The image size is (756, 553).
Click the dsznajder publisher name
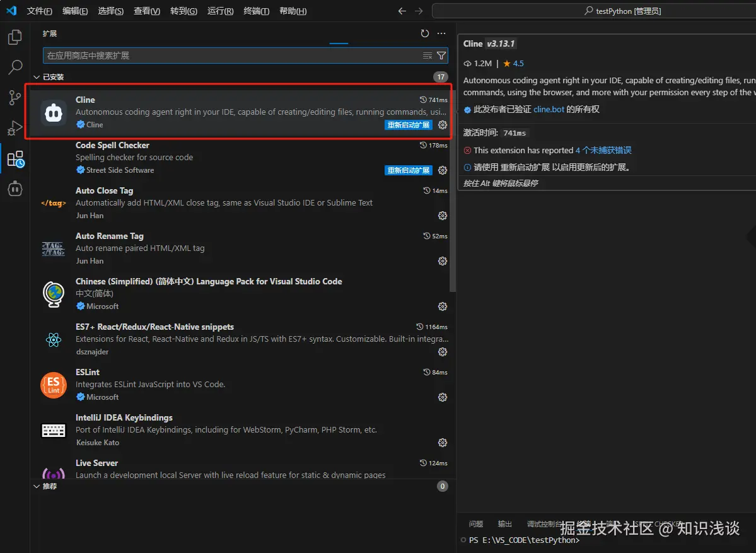point(92,352)
